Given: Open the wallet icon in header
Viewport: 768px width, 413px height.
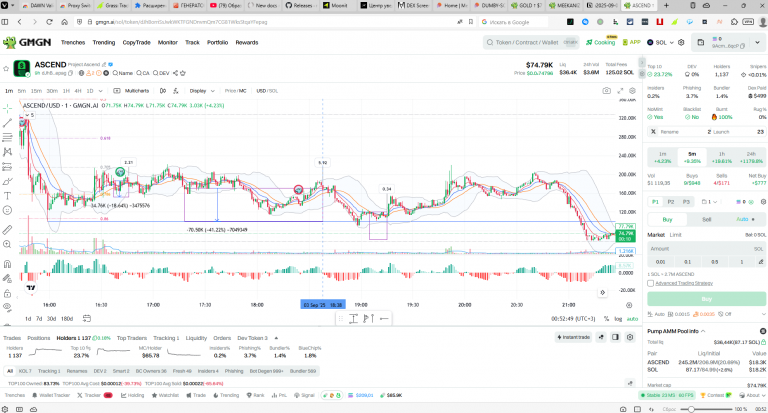Looking at the screenshot, I should point(700,43).
